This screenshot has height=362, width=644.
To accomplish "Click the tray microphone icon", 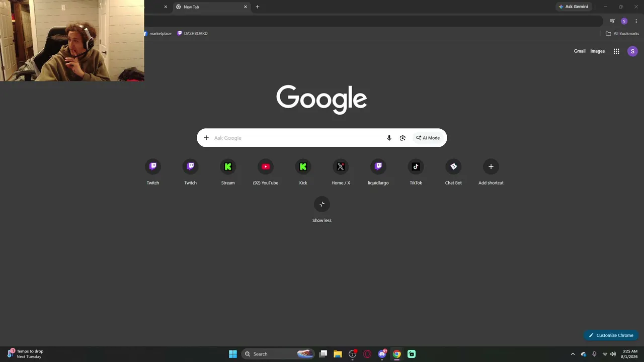I will pos(594,354).
